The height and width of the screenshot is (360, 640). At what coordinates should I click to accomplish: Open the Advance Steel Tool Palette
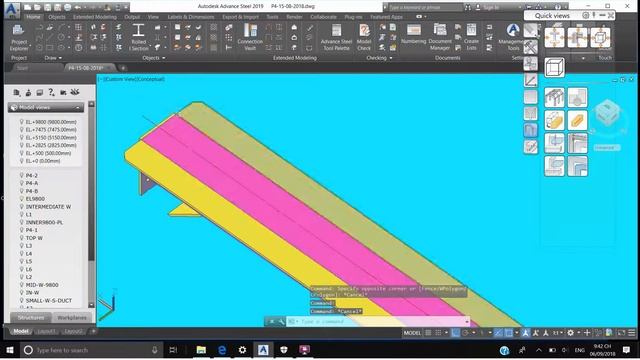(x=336, y=38)
